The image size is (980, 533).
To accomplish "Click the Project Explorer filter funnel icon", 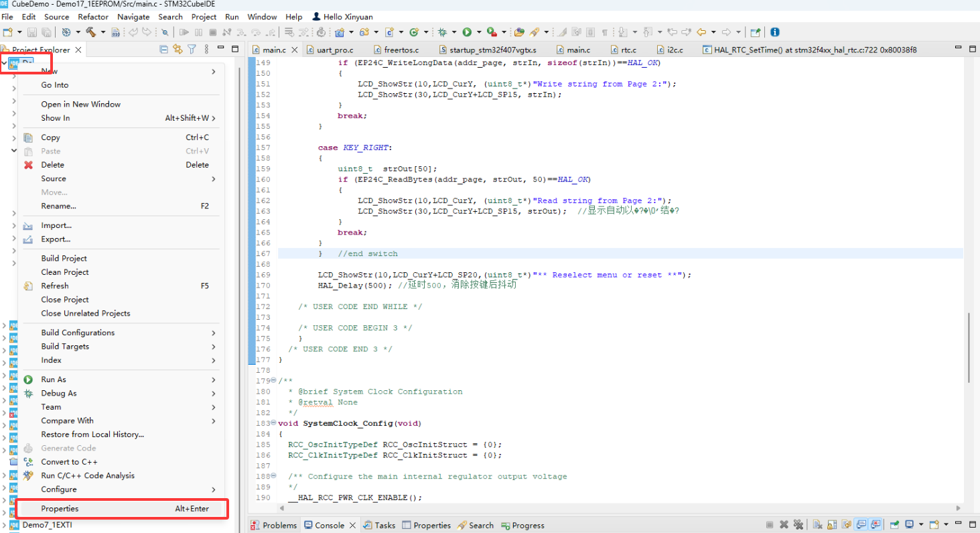I will (x=192, y=49).
